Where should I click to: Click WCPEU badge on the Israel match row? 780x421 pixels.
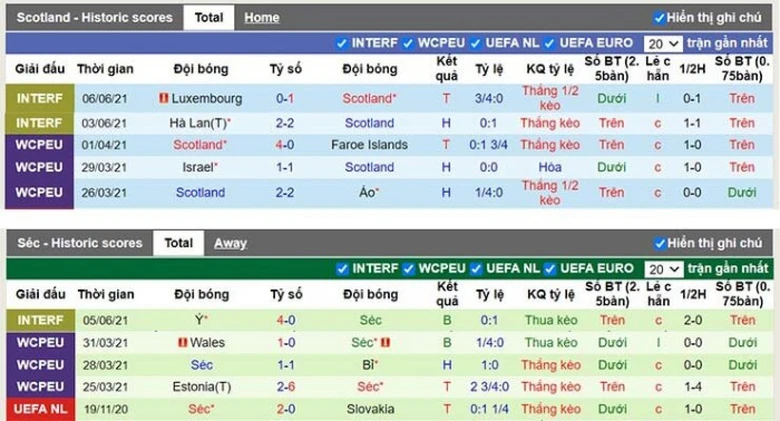(x=39, y=167)
